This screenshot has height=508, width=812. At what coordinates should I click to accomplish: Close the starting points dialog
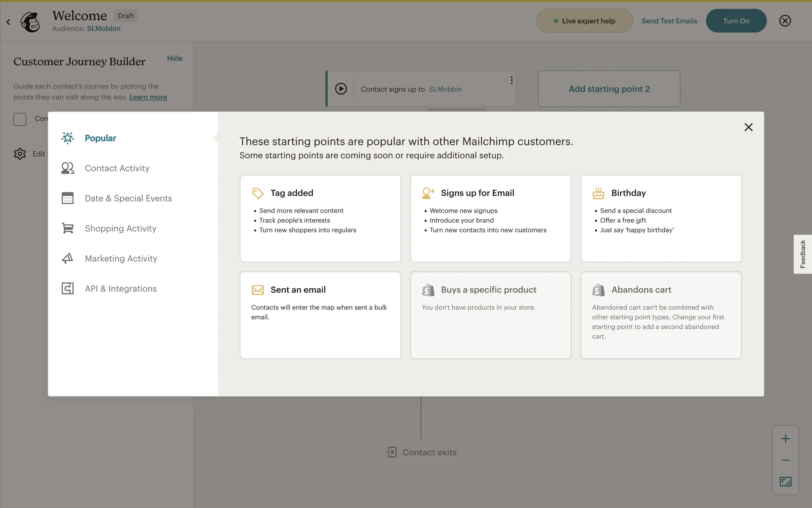coord(748,127)
